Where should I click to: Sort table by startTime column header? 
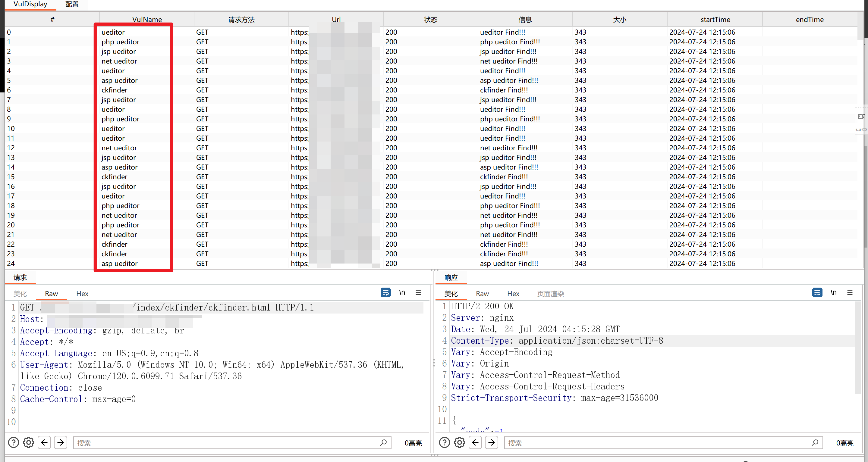(715, 20)
